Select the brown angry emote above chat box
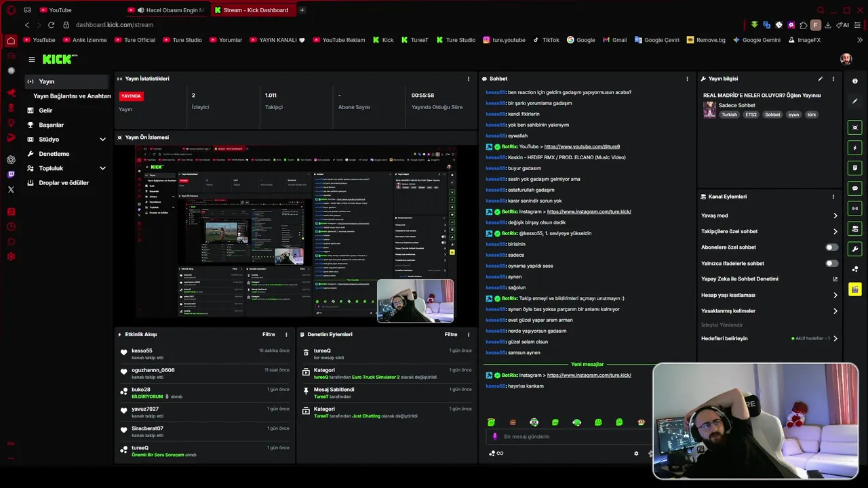This screenshot has height=488, width=868. [513, 422]
